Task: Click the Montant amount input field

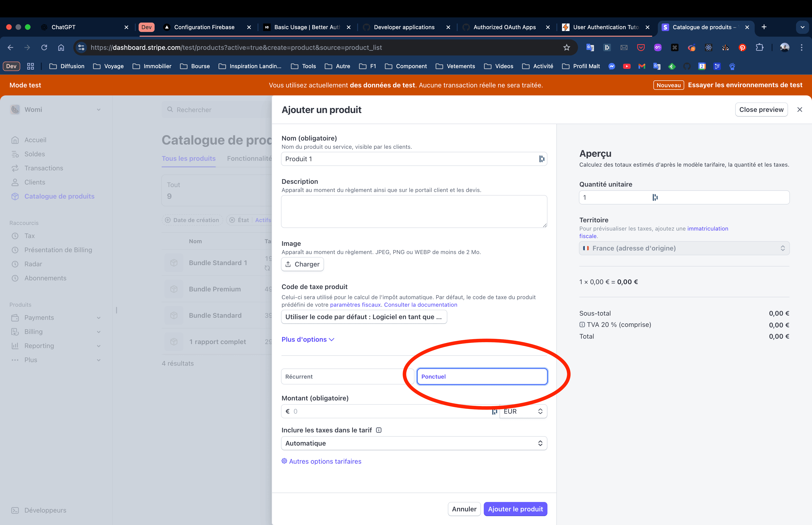Action: tap(388, 411)
